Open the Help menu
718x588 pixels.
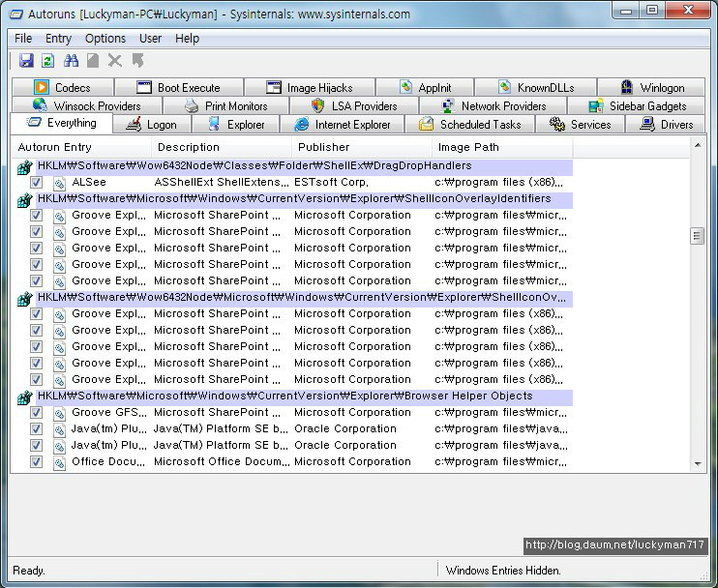coord(187,39)
